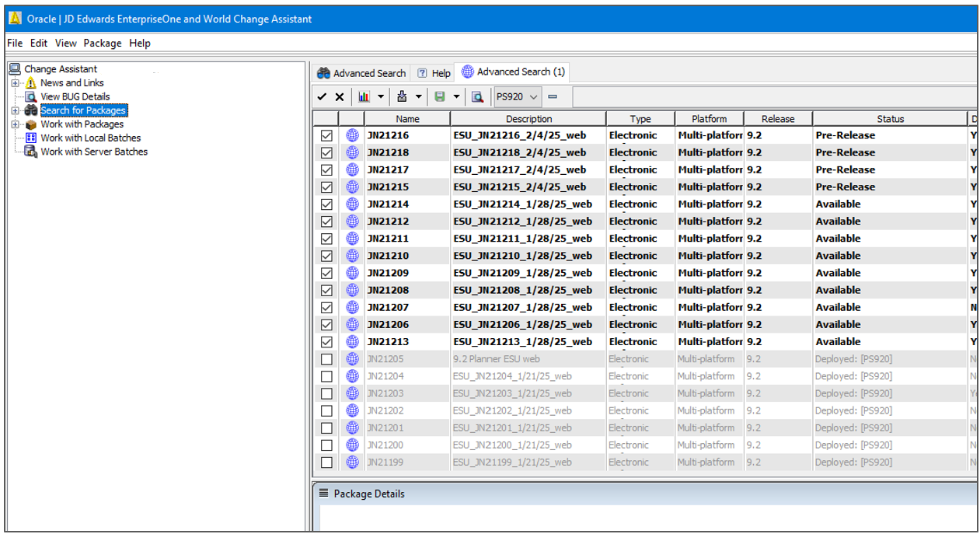Sort packages by clicking the Status column header

coord(890,118)
